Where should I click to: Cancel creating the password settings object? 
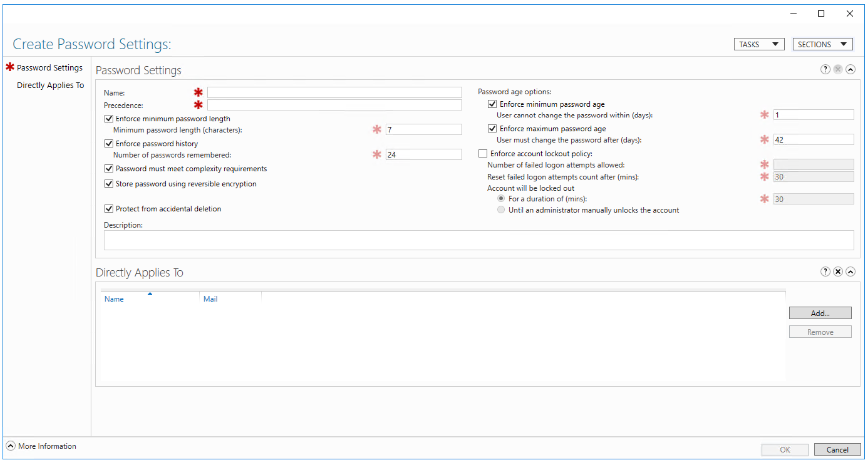click(x=837, y=449)
